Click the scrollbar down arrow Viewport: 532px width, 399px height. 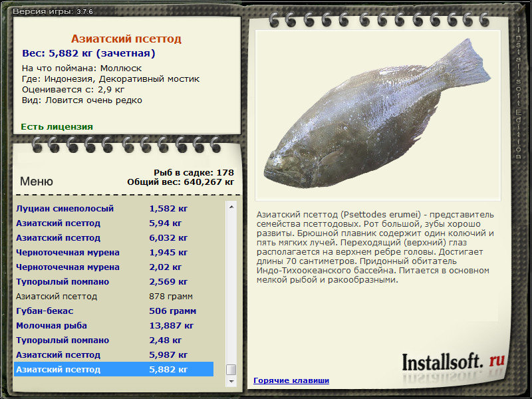(231, 381)
